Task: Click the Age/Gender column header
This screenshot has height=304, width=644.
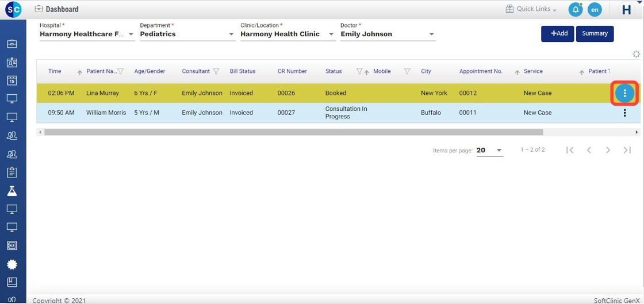Action: click(149, 71)
